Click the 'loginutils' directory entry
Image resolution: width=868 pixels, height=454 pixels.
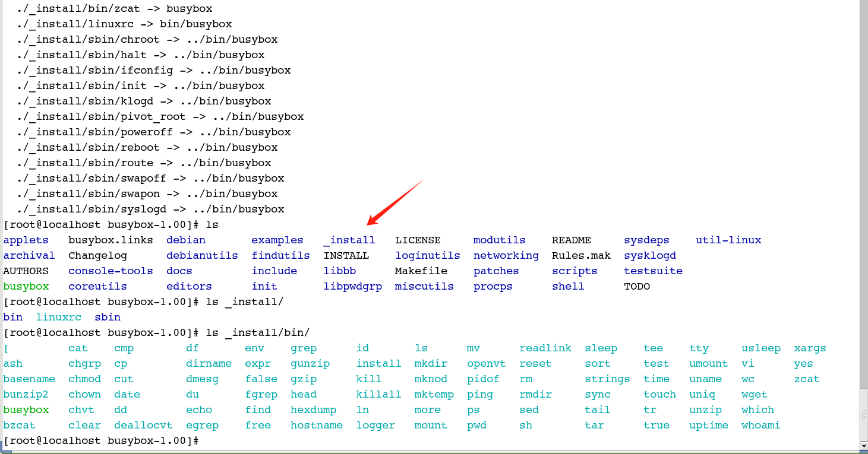[x=428, y=256]
